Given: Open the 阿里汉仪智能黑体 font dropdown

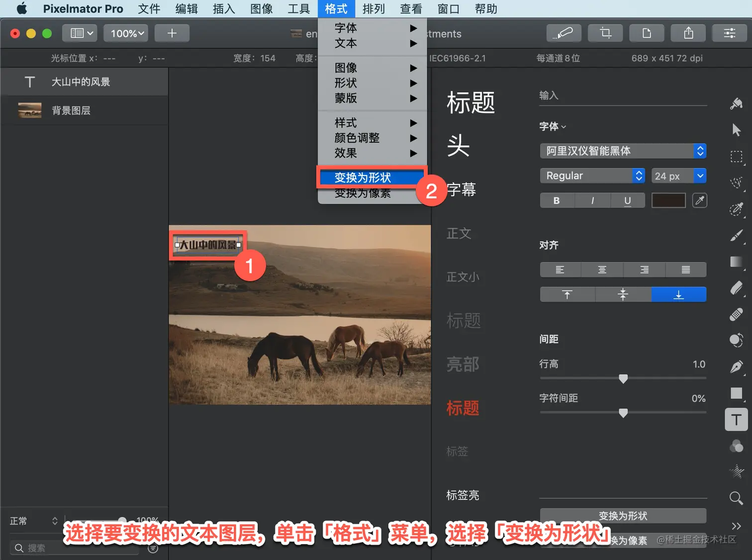Looking at the screenshot, I should 623,151.
